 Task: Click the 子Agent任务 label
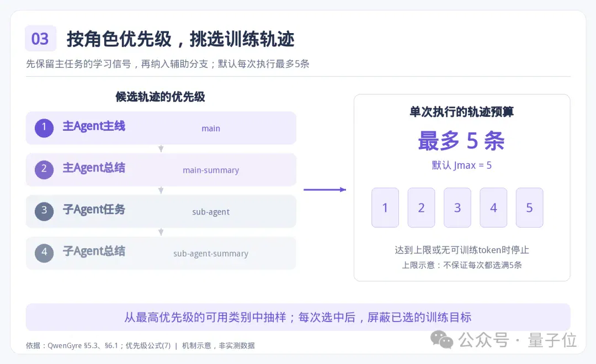(x=94, y=210)
